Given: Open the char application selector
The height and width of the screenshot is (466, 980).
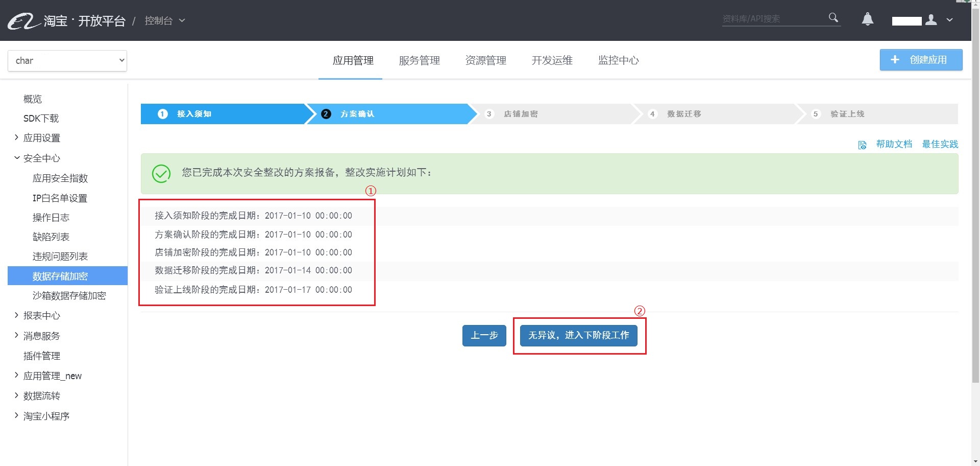Looking at the screenshot, I should coord(67,61).
